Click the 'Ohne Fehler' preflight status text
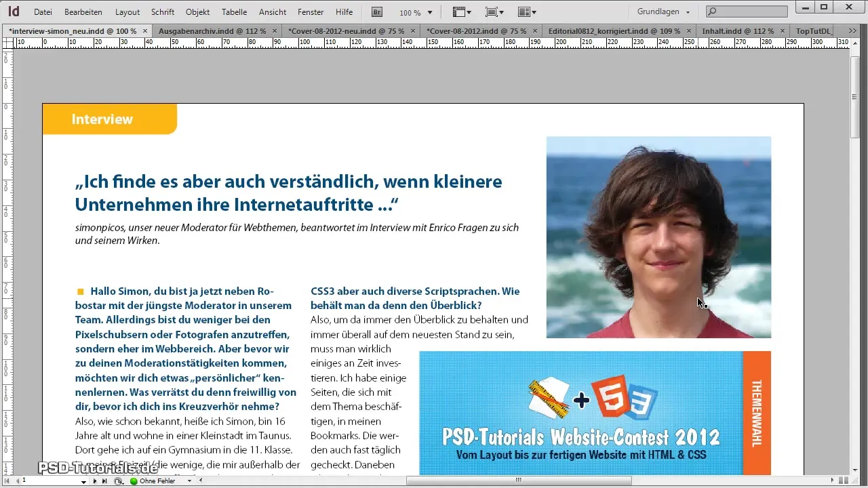 (157, 481)
